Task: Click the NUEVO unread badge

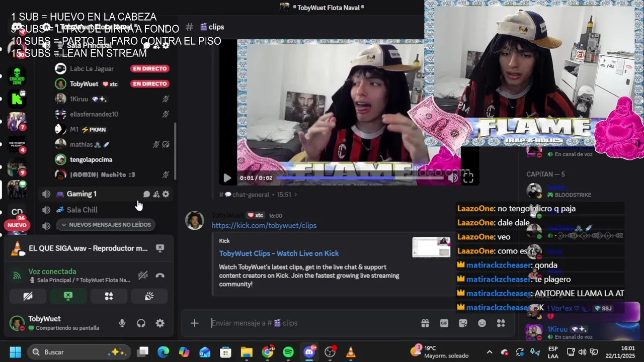Action: [x=17, y=225]
